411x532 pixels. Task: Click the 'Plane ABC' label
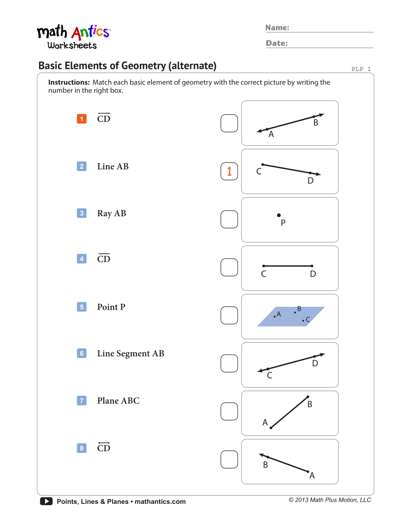(x=118, y=401)
